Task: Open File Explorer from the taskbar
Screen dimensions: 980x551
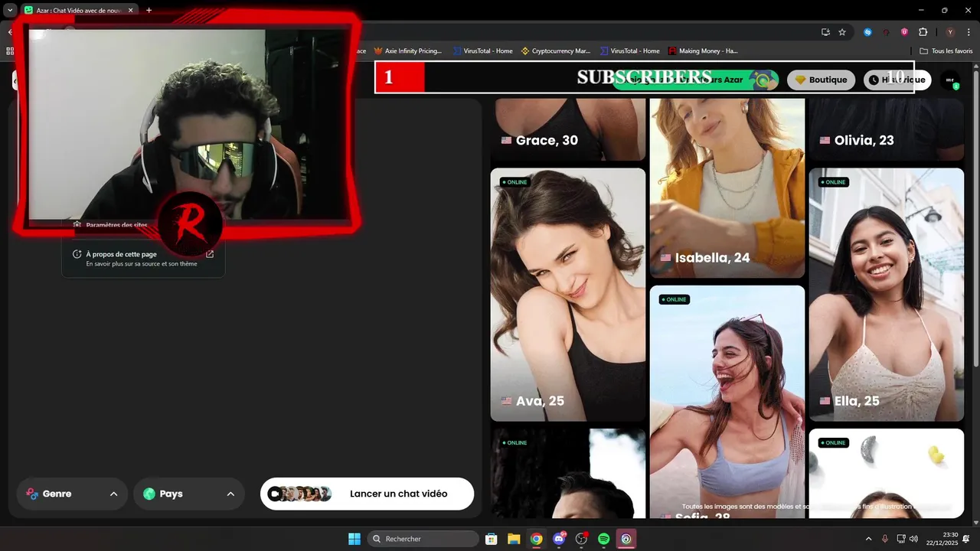Action: click(x=514, y=539)
